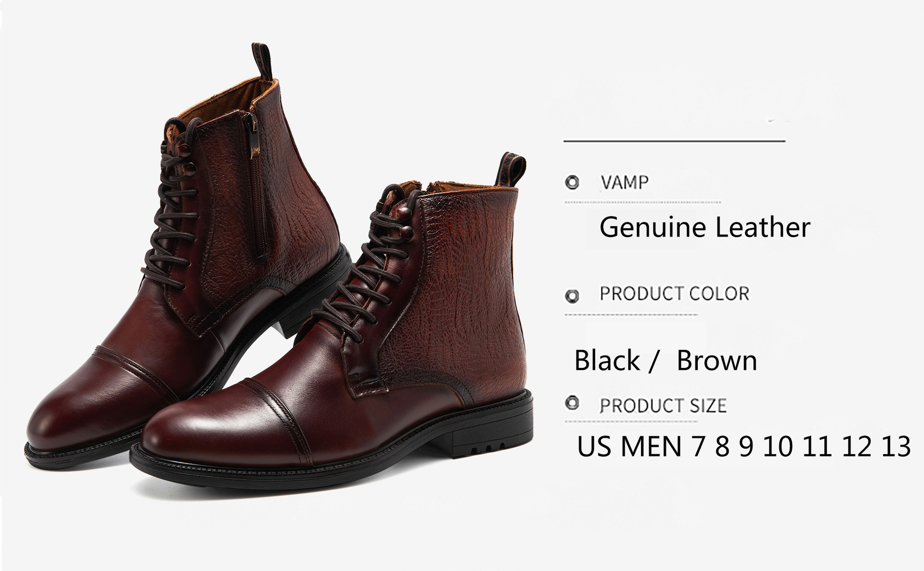Click the bullet icon beside PRODUCT SIZE

coord(572,403)
